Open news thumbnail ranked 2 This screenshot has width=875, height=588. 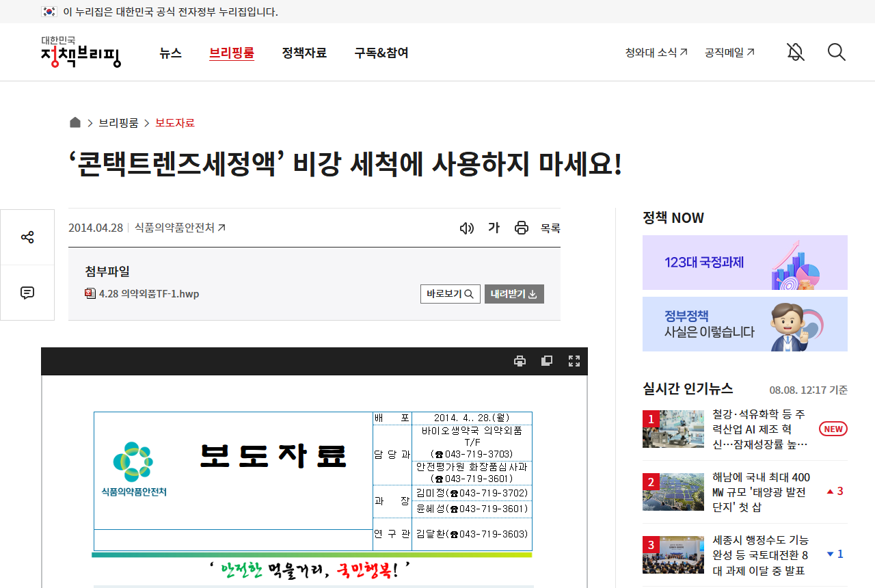click(x=673, y=492)
